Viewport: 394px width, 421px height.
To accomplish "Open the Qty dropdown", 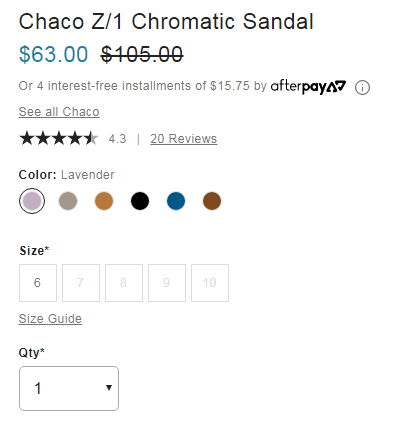I will [x=69, y=388].
